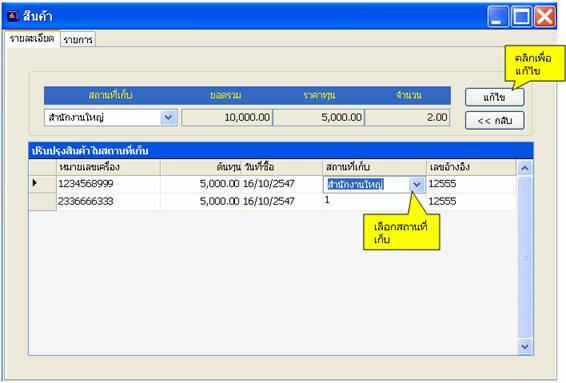Open storage location dropdown in row 1234568999
The height and width of the screenshot is (383, 566).
[x=417, y=184]
